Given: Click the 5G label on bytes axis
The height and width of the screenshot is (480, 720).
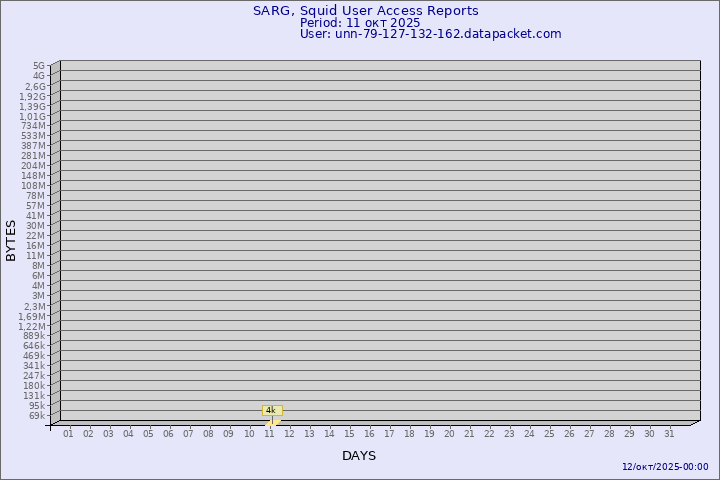Looking at the screenshot, I should tap(38, 66).
